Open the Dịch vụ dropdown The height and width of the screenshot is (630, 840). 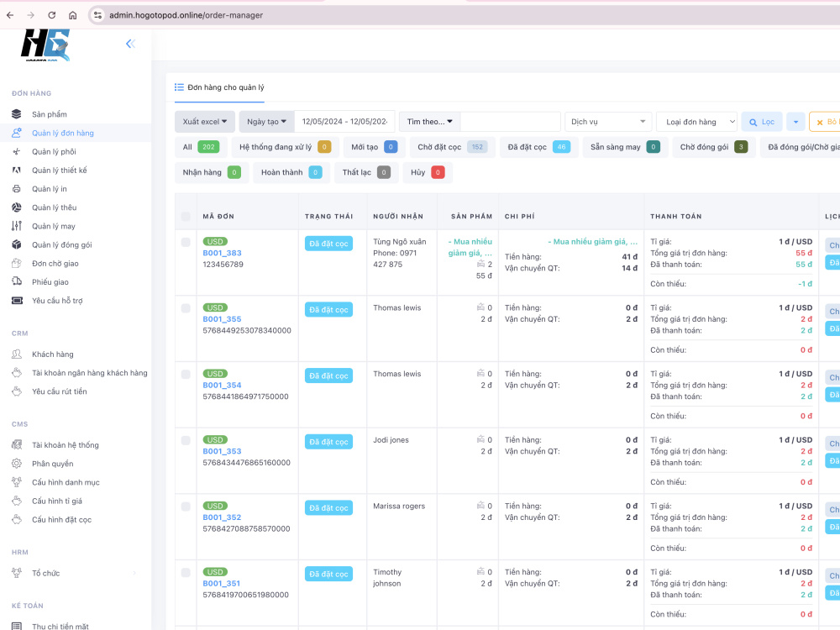(x=608, y=122)
